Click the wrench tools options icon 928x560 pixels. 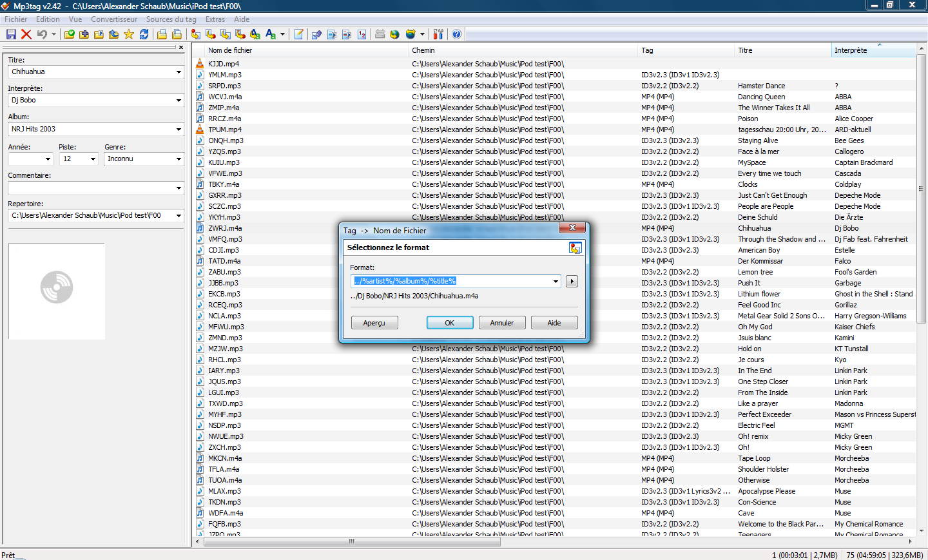[x=439, y=34]
